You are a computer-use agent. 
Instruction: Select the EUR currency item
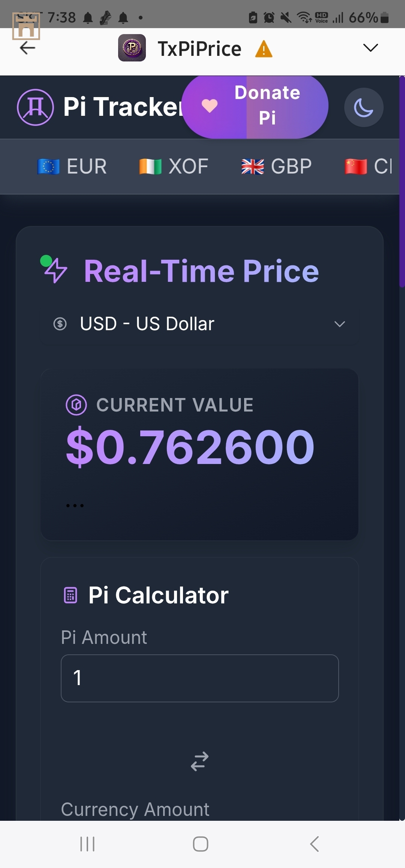pyautogui.click(x=72, y=166)
